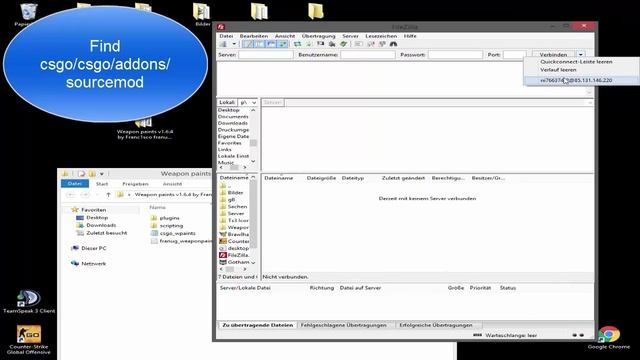
Task: Click the arrow beside the Verbinden button
Action: coord(580,55)
